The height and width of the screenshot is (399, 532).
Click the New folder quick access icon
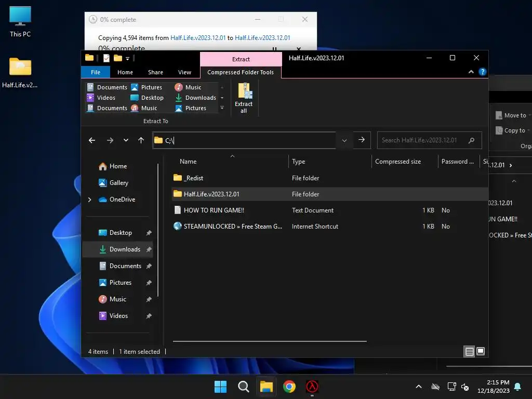118,58
